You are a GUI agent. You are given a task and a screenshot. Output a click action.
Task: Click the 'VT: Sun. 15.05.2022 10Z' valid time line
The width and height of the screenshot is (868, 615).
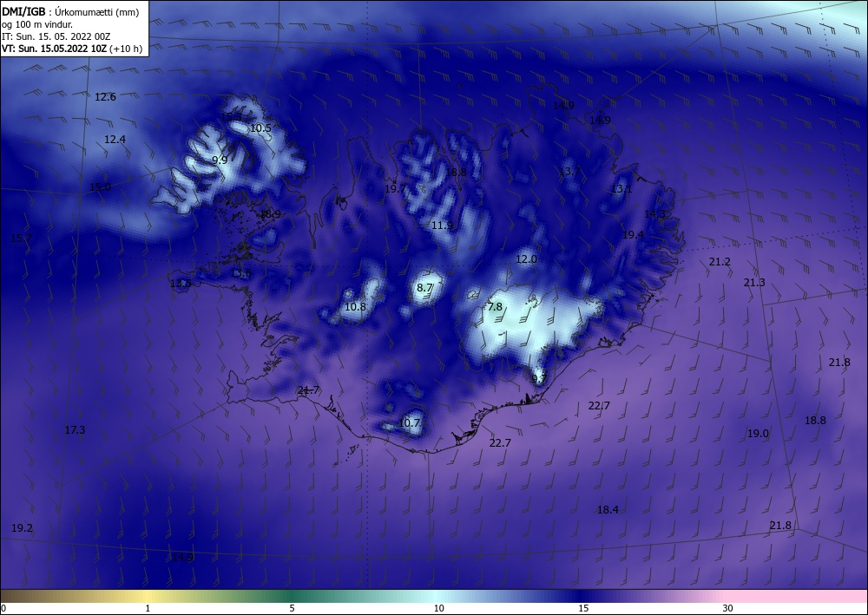click(x=55, y=49)
